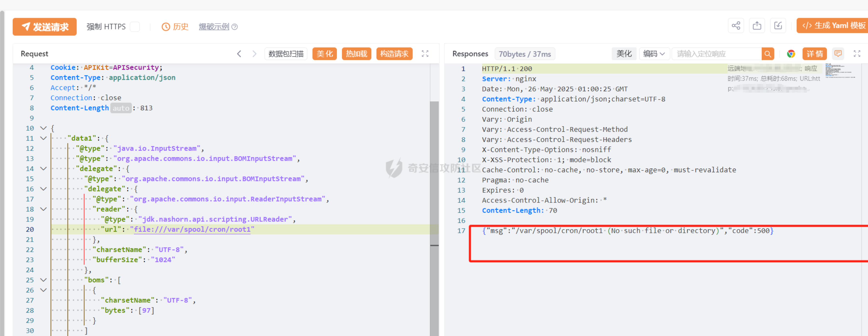Click the Connection: close request line
The image size is (868, 336).
tap(86, 98)
